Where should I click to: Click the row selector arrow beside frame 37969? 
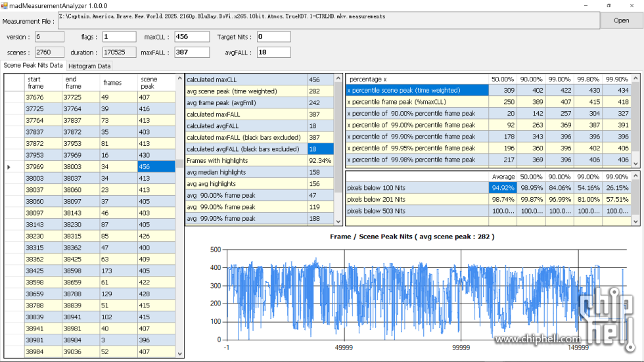click(9, 167)
